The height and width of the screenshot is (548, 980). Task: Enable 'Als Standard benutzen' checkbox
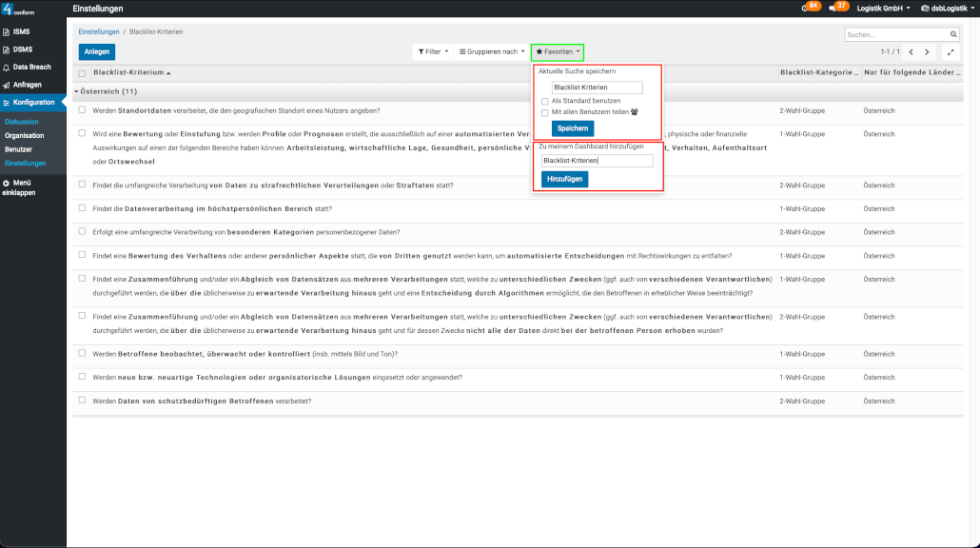[544, 101]
